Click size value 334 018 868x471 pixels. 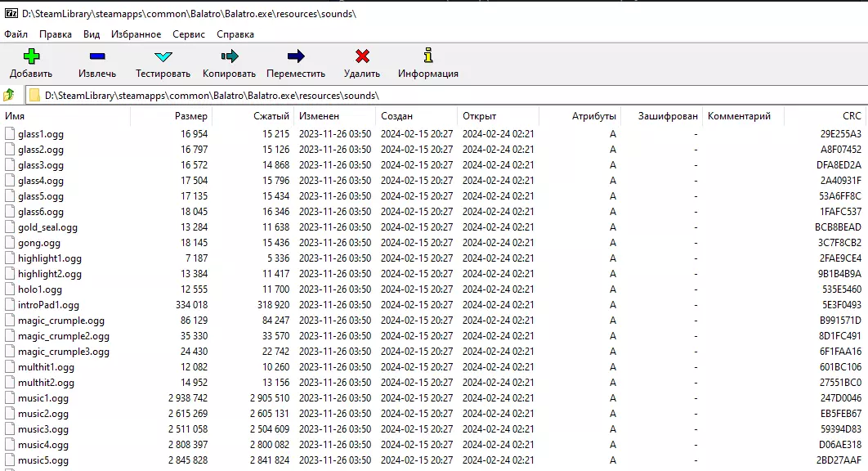pyautogui.click(x=191, y=304)
